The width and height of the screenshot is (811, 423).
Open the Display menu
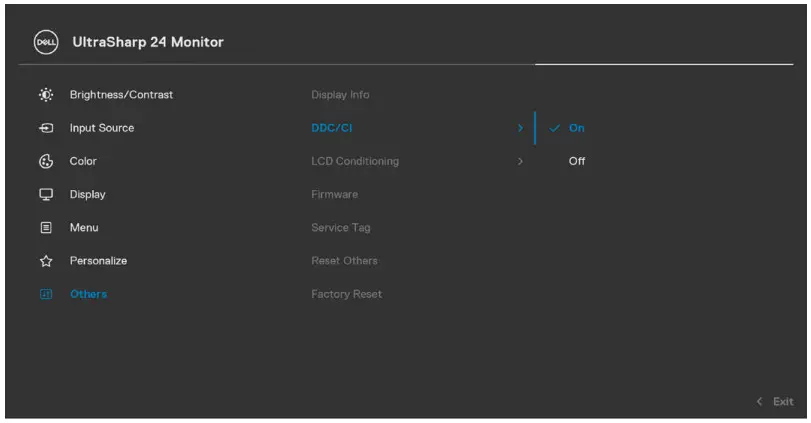(87, 194)
